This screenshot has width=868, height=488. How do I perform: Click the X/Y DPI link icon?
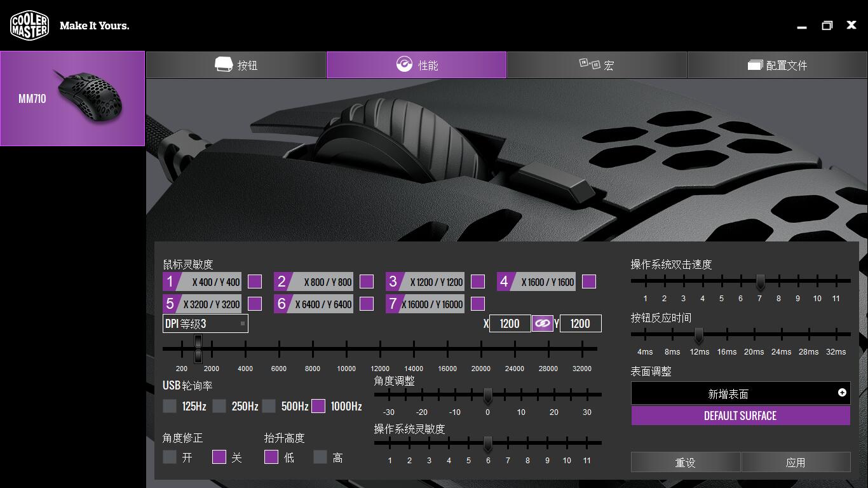click(x=542, y=323)
